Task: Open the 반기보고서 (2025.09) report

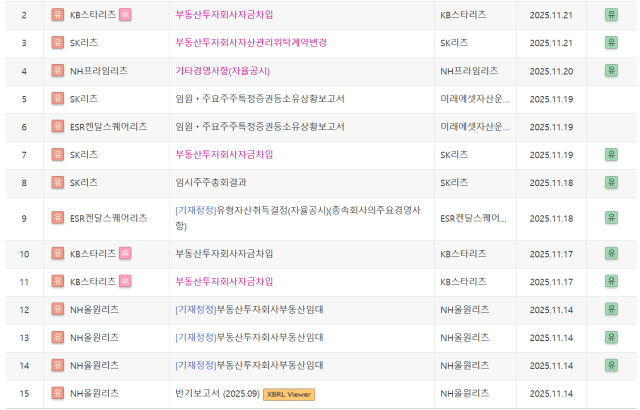Action: coord(218,394)
